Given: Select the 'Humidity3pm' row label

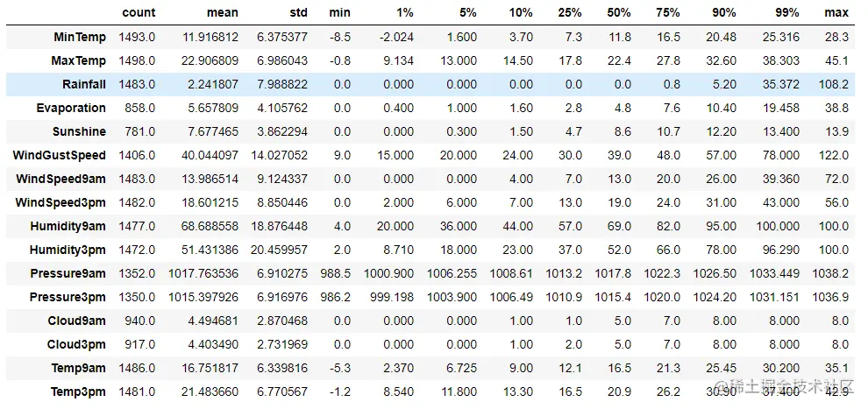Looking at the screenshot, I should (68, 250).
